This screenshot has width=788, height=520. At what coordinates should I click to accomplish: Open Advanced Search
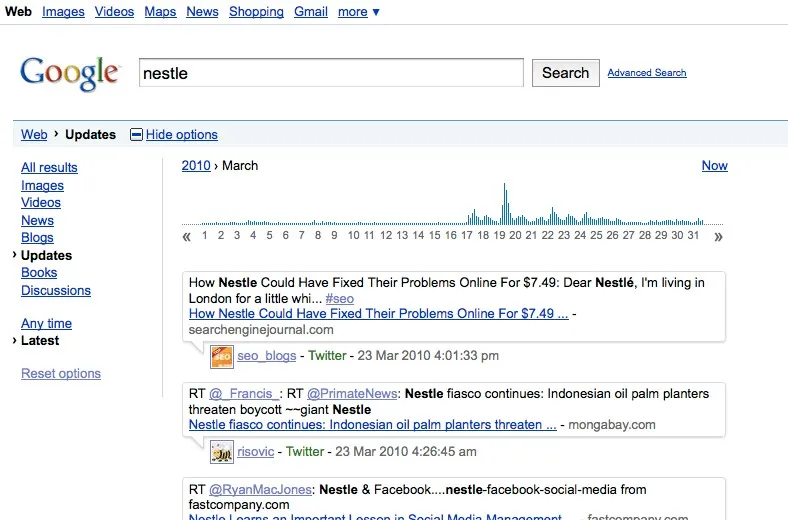click(x=647, y=73)
